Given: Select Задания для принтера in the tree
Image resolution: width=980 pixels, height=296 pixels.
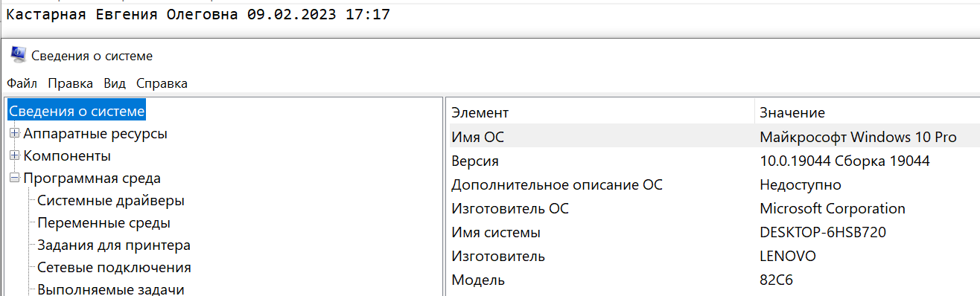Looking at the screenshot, I should point(114,245).
